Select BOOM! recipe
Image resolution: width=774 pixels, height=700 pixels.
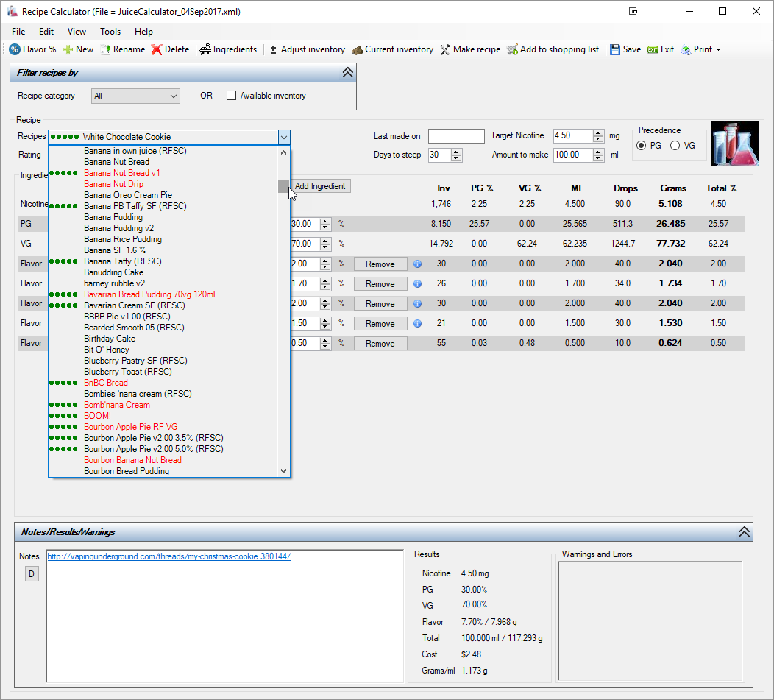click(97, 416)
